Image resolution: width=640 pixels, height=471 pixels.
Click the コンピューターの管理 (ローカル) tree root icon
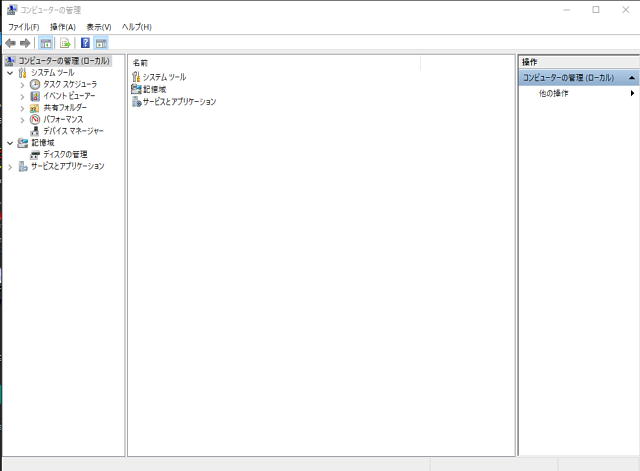(x=11, y=61)
